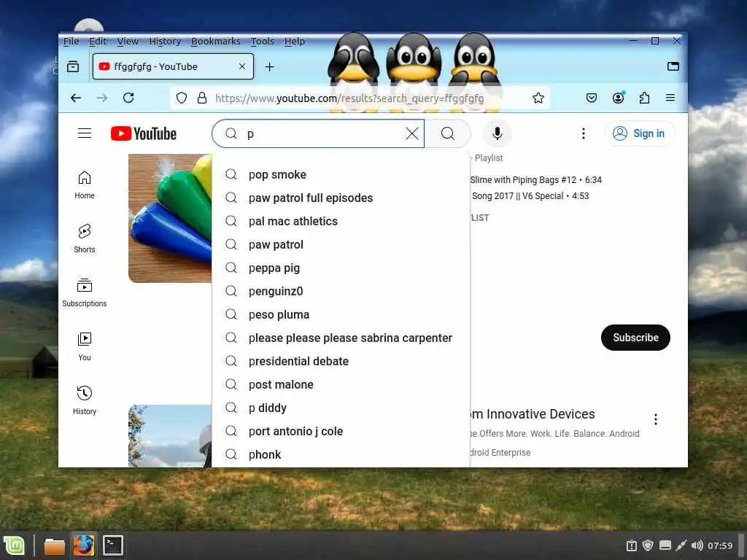Open You section in sidebar
Viewport: 747px width, 560px height.
click(x=85, y=346)
